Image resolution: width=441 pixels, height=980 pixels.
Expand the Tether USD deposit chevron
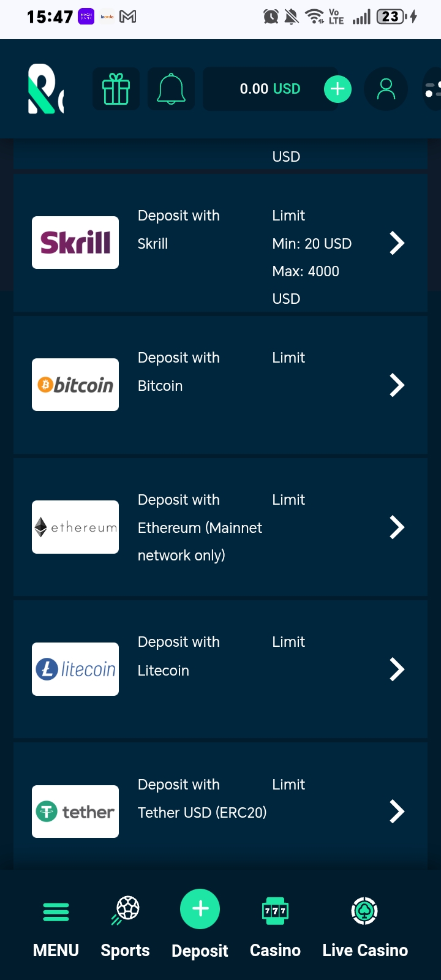tap(397, 812)
